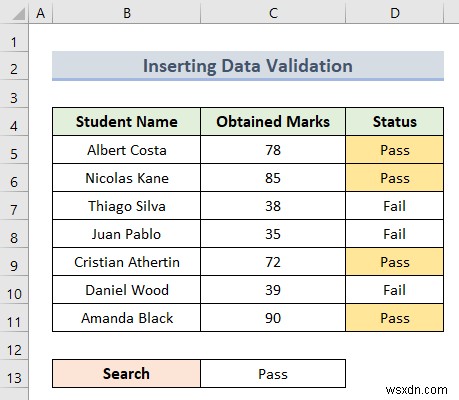Screen dimensions: 459x400
Task: Select Amanda Black's highlighted Pass cell
Action: pos(395,318)
